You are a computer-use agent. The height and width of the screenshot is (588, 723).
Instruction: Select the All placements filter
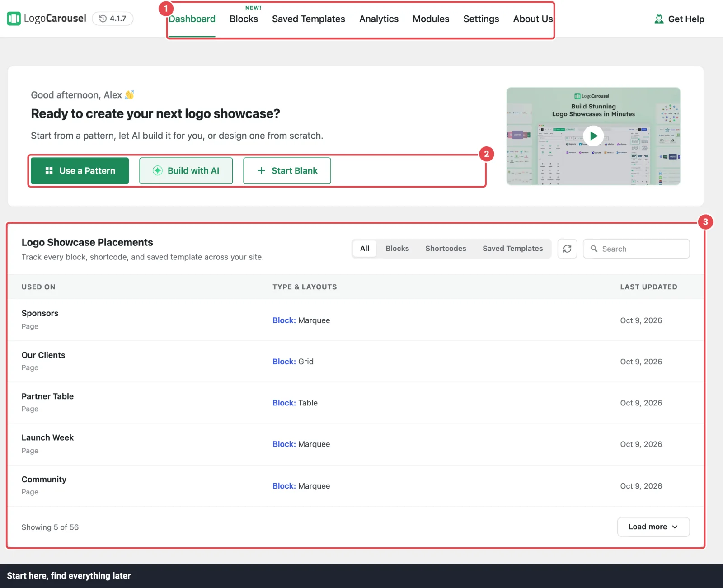coord(365,249)
